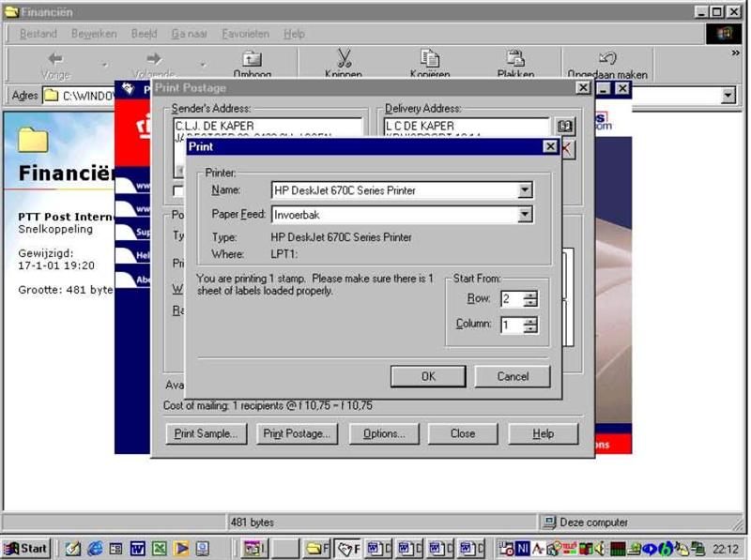
Task: Switch to the first Word document taskbar button
Action: point(379,549)
